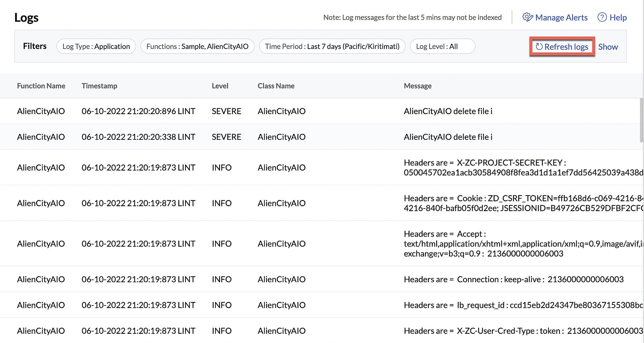Viewport: 644px width, 343px height.
Task: Open Help documentation
Action: [x=618, y=17]
